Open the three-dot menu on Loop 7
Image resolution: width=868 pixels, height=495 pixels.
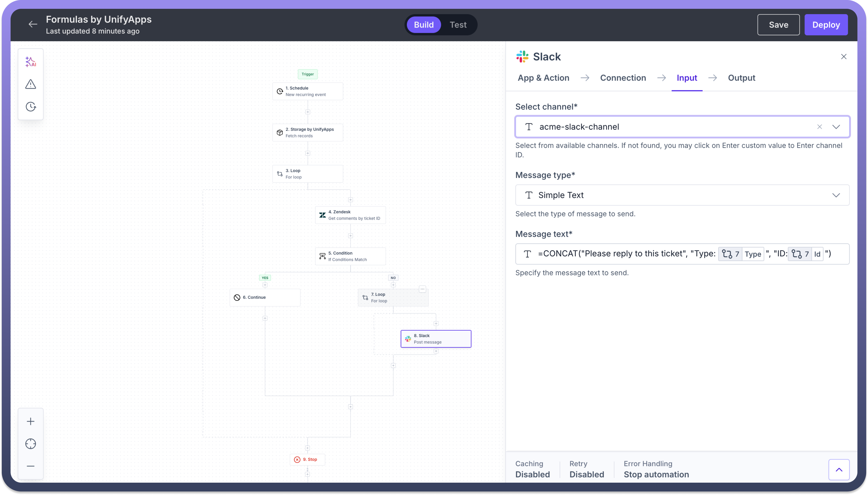click(x=422, y=289)
